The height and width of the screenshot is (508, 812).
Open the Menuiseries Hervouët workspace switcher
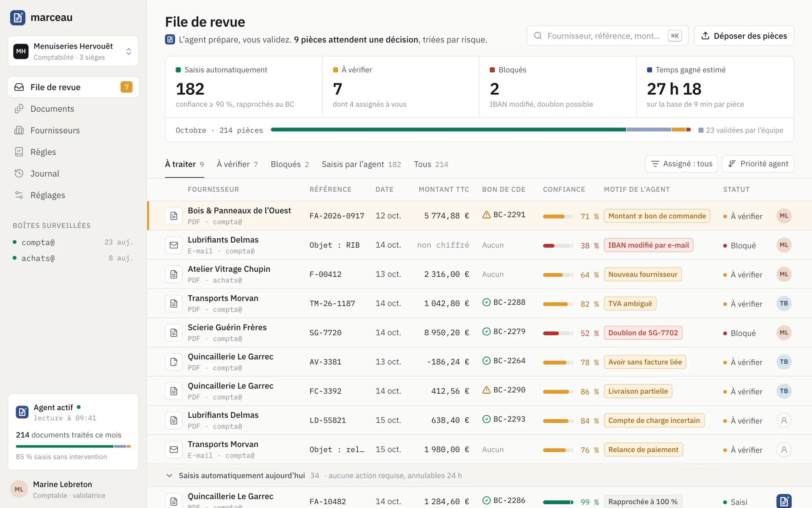click(73, 51)
